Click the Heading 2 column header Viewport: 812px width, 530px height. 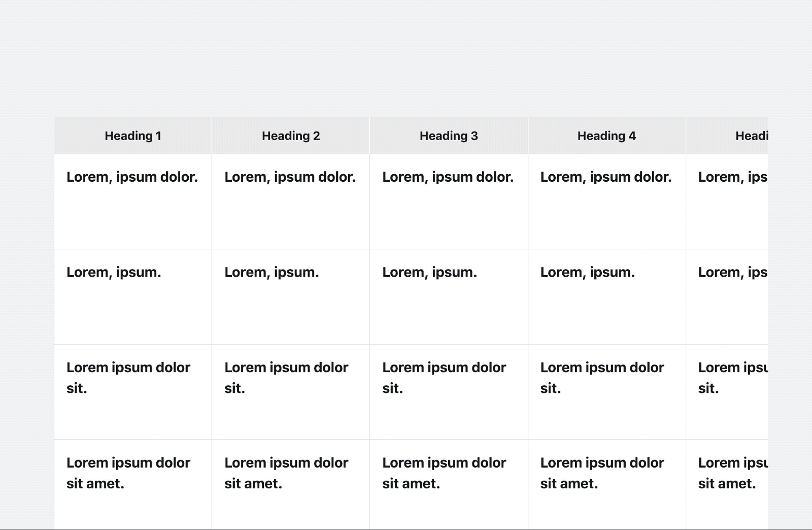pyautogui.click(x=291, y=136)
